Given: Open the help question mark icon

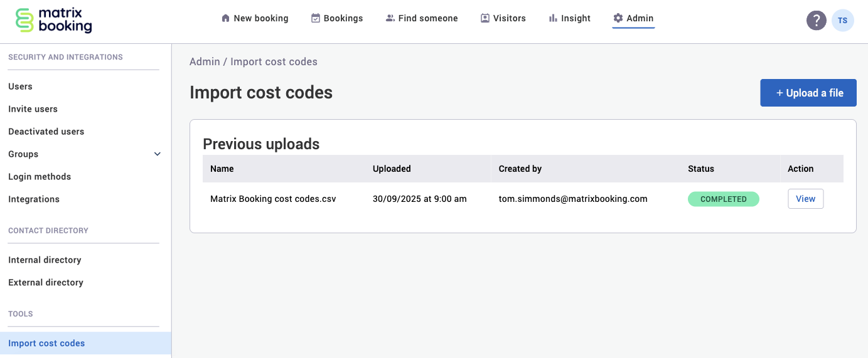Looking at the screenshot, I should [816, 20].
